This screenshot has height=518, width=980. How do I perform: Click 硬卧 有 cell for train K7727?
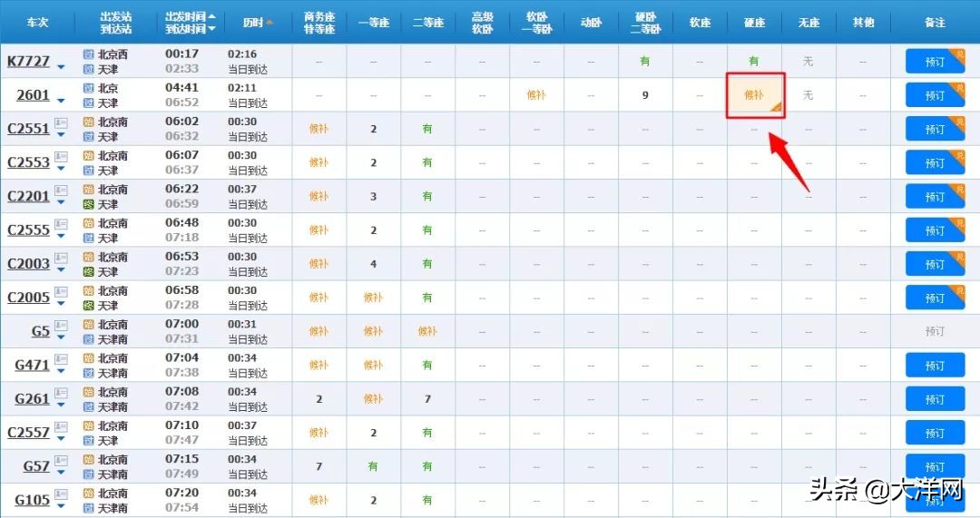[x=645, y=62]
